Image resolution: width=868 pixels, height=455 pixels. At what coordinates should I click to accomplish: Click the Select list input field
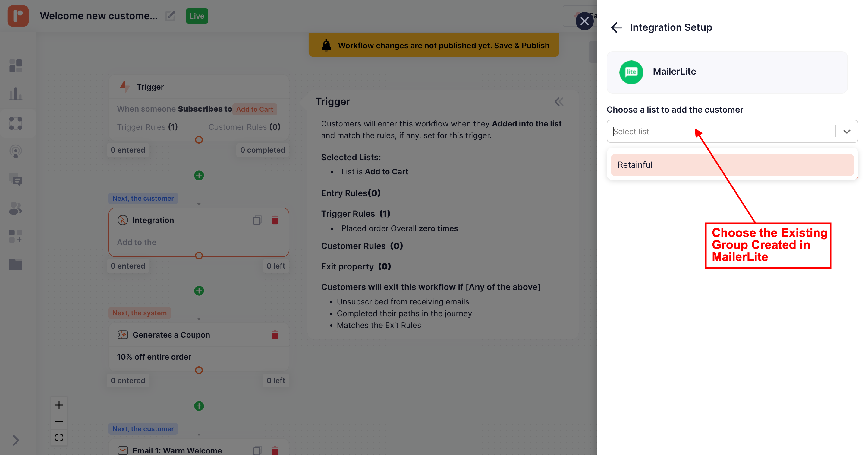pyautogui.click(x=721, y=132)
